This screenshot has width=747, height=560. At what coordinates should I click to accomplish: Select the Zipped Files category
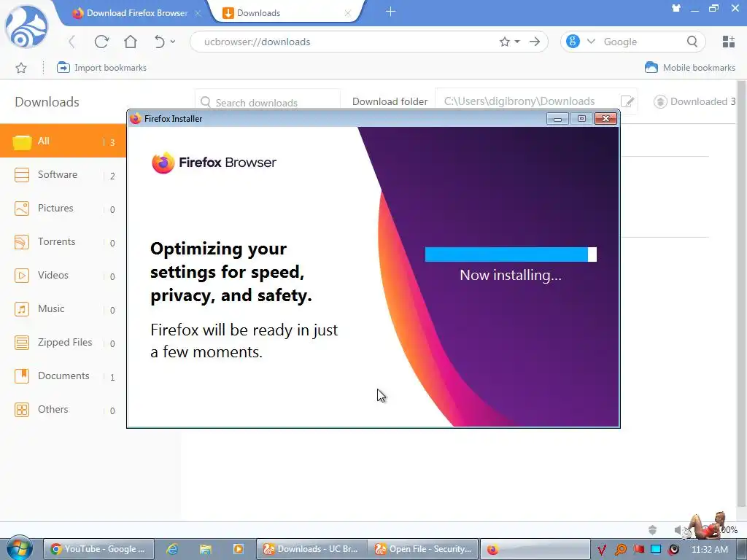point(63,343)
